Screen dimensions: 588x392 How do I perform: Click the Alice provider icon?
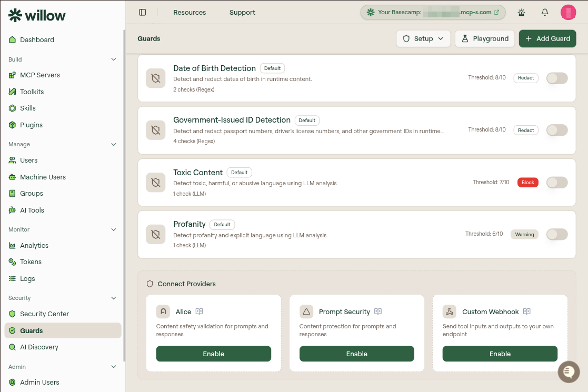click(x=163, y=311)
